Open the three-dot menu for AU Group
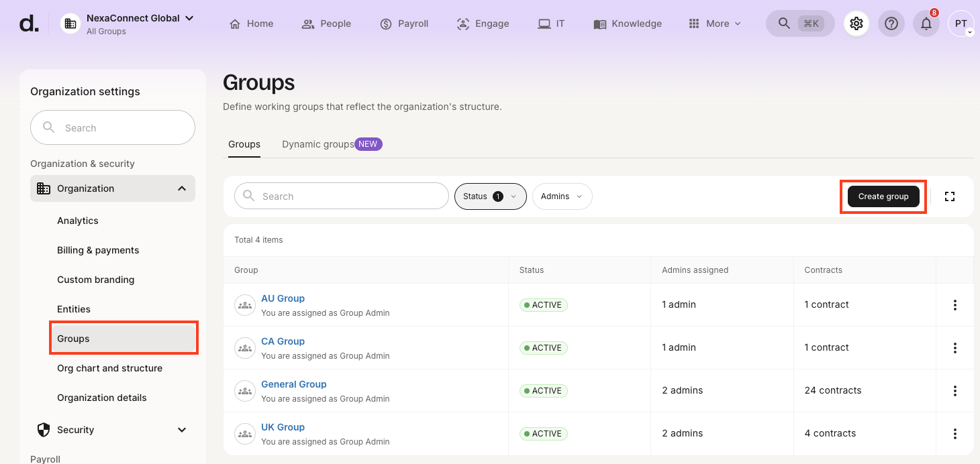Image resolution: width=980 pixels, height=464 pixels. [x=954, y=305]
